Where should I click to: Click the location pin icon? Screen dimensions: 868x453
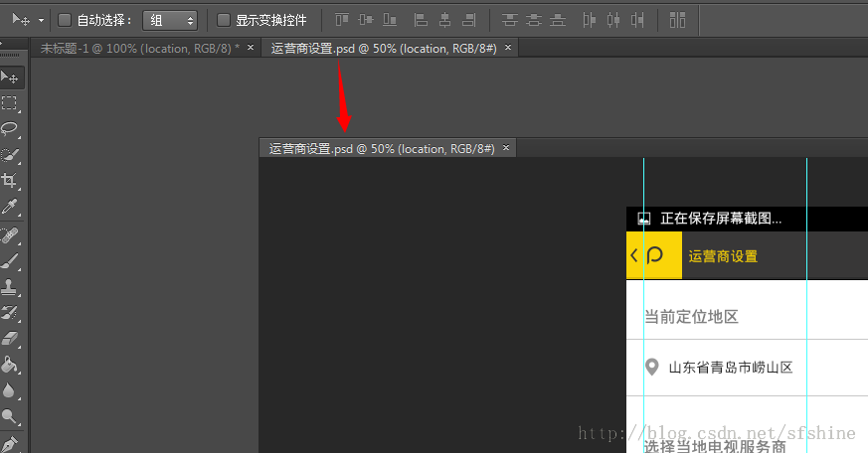click(x=652, y=367)
